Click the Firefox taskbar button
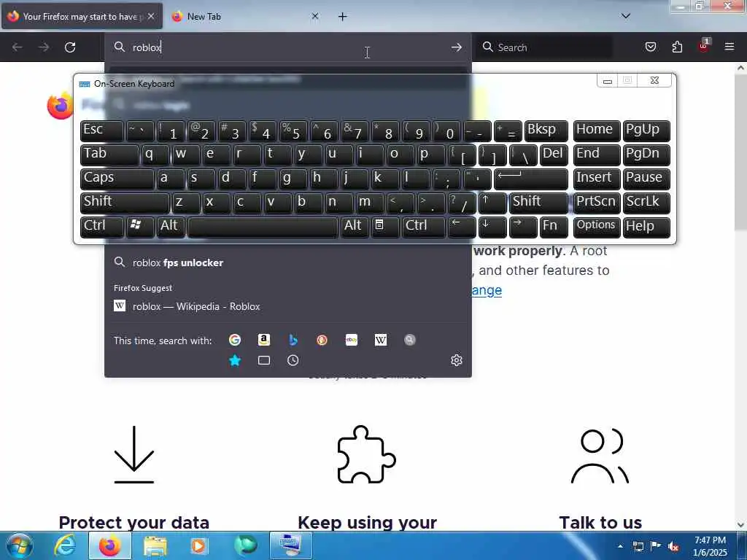The image size is (747, 560). [x=109, y=545]
